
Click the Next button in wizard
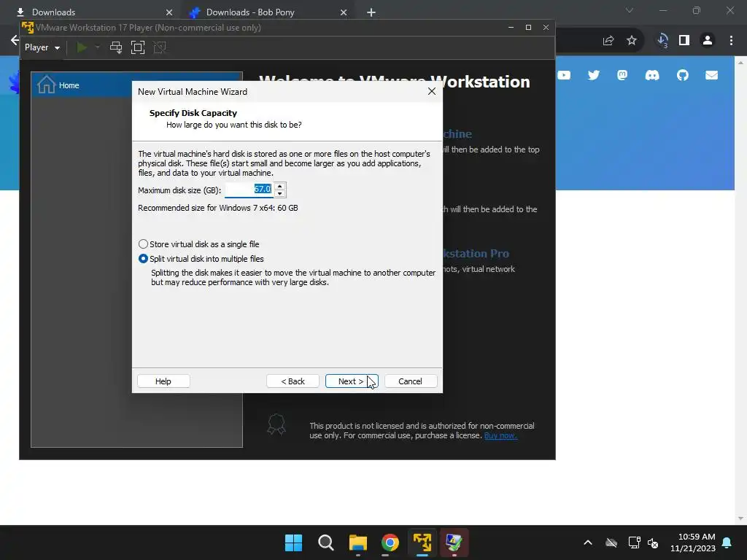tap(352, 381)
